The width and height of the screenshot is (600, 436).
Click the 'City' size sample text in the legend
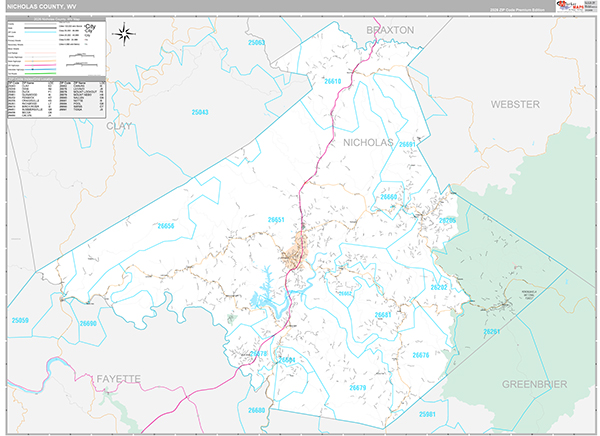point(91,27)
